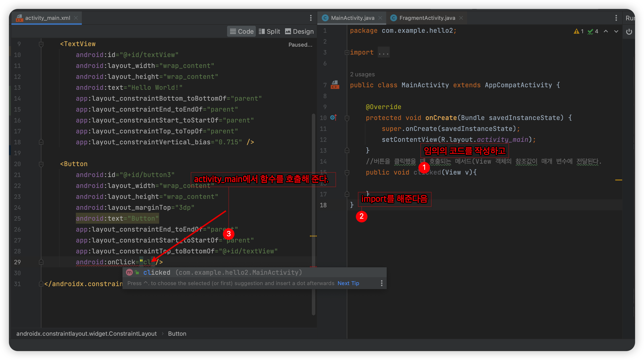Open completion popup options menu

coord(381,283)
